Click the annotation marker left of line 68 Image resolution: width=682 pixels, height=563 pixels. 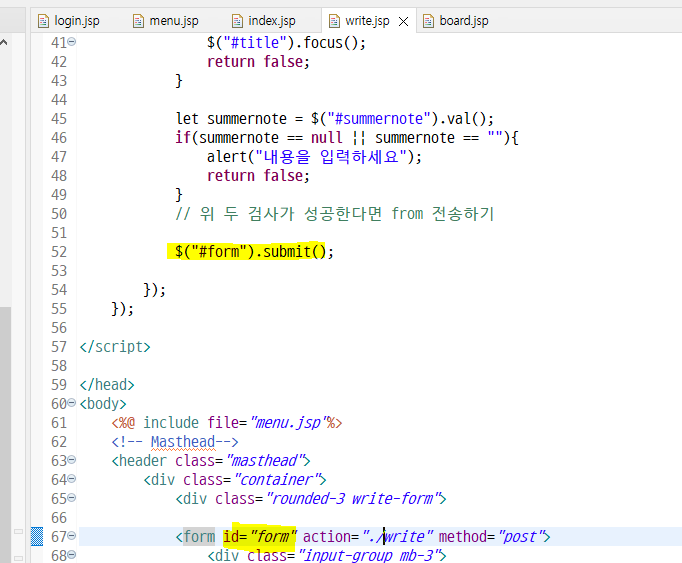click(x=18, y=558)
